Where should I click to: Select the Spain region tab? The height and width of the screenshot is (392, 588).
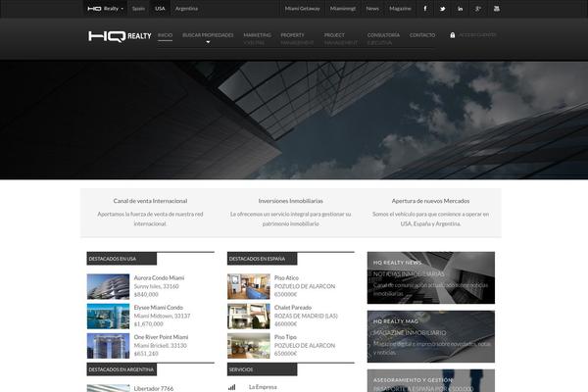click(138, 8)
